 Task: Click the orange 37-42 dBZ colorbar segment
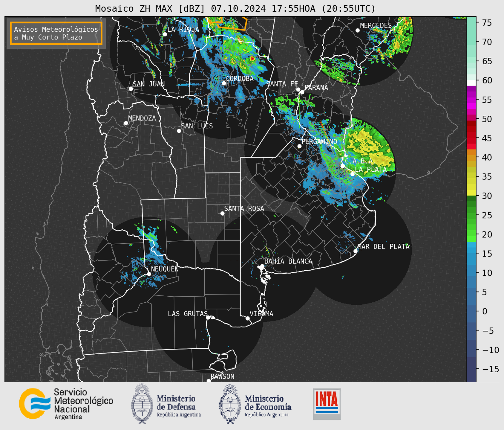coord(471,158)
